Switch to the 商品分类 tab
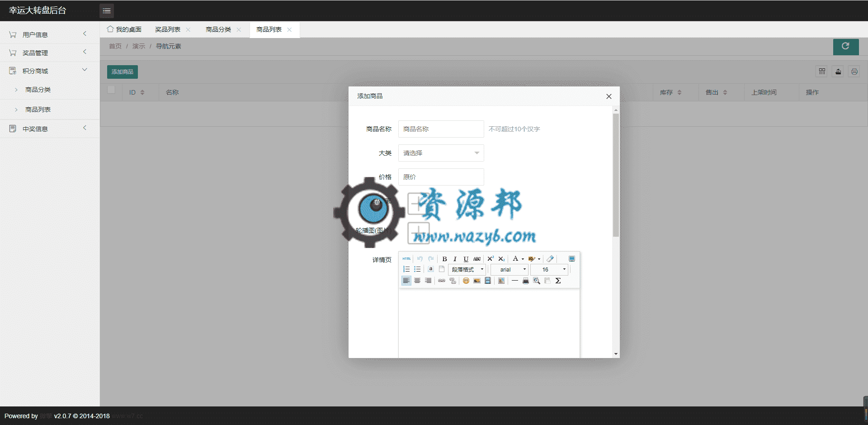This screenshot has height=425, width=868. [x=218, y=29]
